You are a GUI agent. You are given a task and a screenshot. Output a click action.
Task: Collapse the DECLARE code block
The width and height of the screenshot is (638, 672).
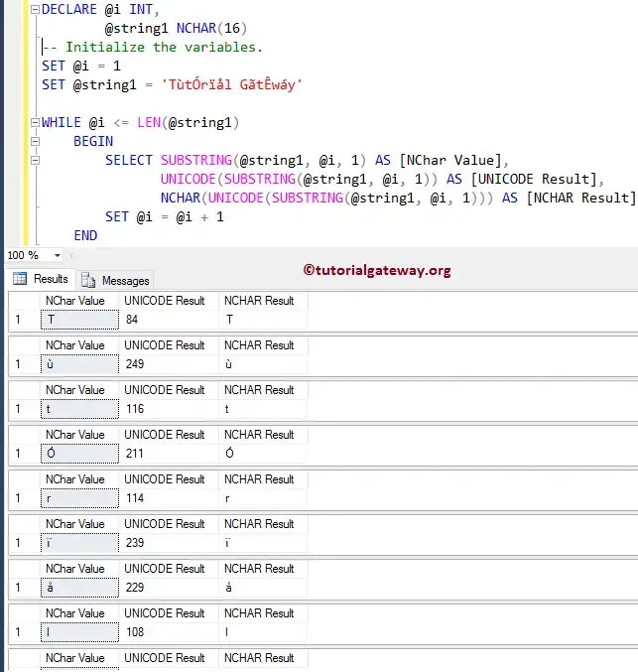[35, 9]
